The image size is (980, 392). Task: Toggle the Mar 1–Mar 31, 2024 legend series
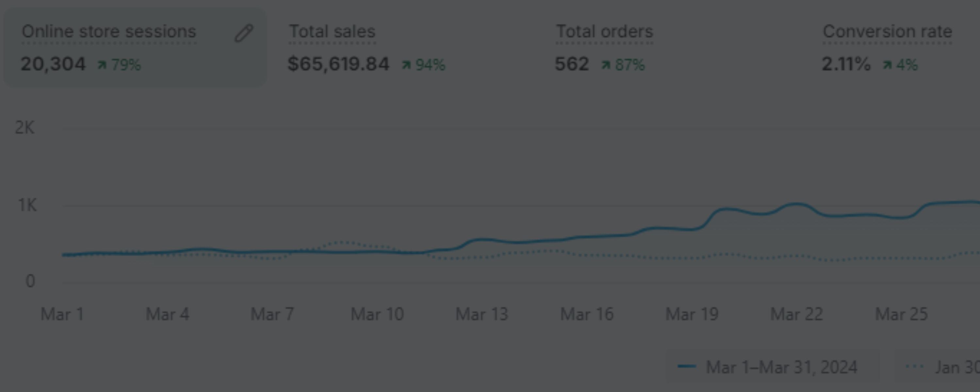click(781, 367)
